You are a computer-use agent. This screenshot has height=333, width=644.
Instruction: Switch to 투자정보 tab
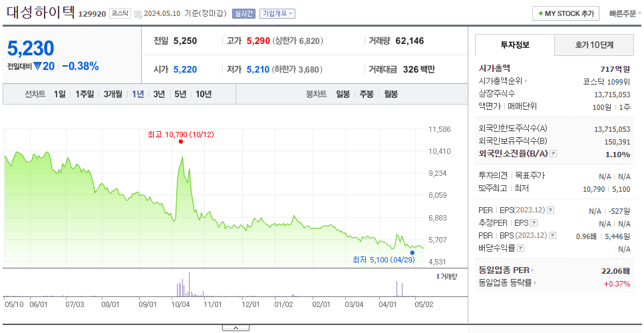click(x=515, y=45)
